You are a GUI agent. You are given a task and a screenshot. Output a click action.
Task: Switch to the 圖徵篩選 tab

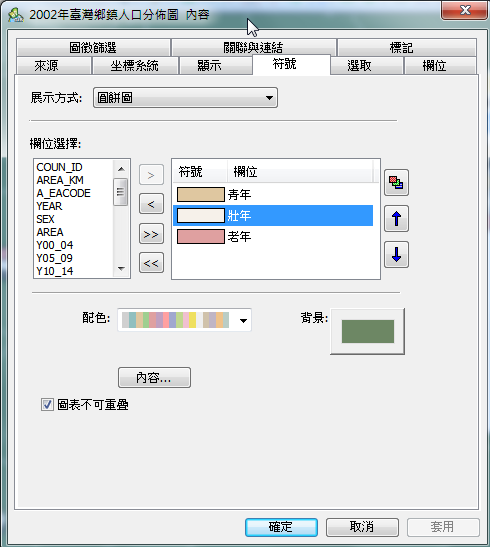tap(93, 47)
